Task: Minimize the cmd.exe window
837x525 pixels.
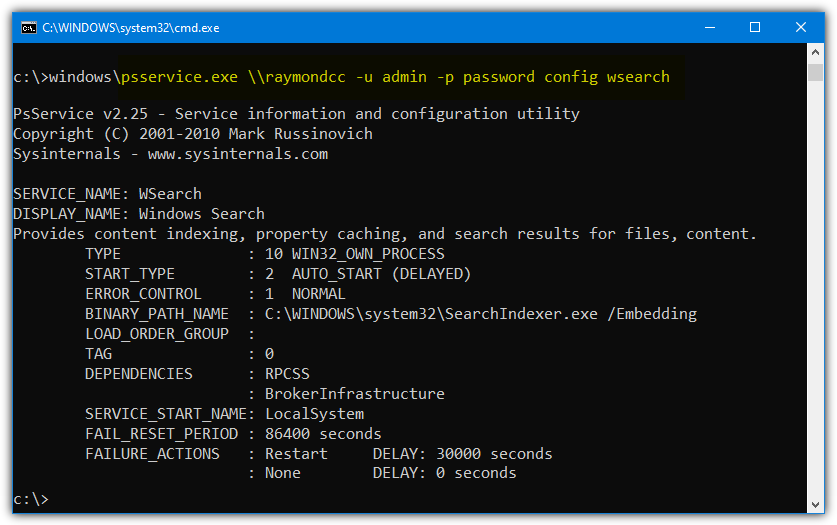Action: click(x=710, y=28)
